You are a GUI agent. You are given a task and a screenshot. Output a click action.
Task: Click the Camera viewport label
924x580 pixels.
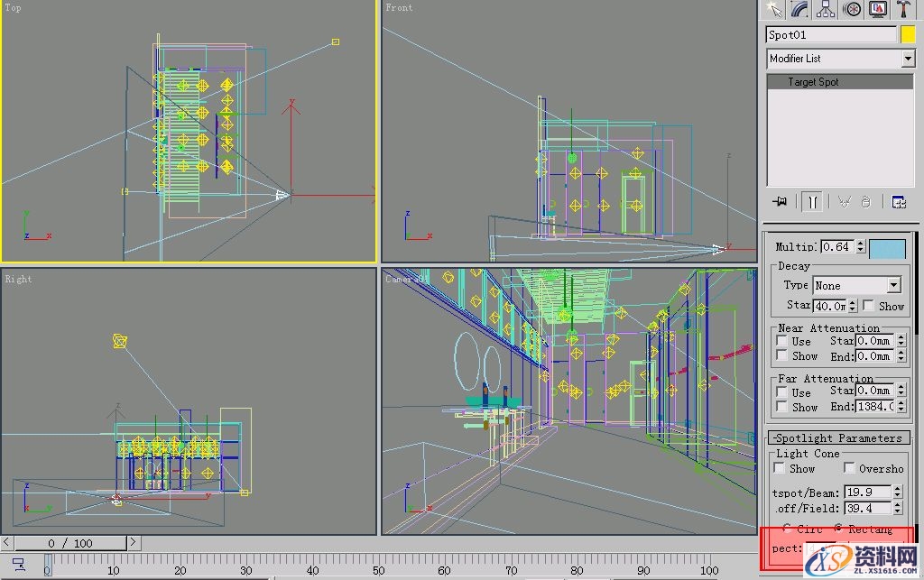[x=405, y=279]
